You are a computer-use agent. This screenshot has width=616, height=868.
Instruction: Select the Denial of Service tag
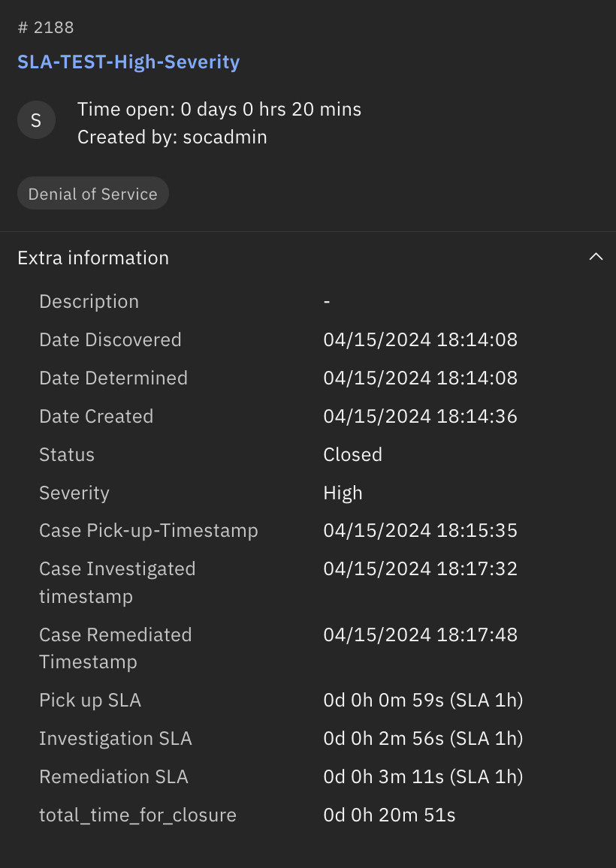pyautogui.click(x=92, y=193)
